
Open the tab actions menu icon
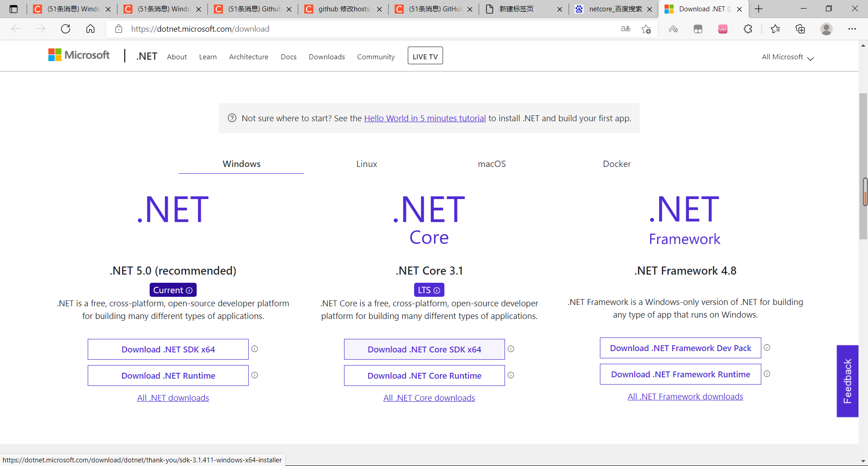tap(14, 9)
